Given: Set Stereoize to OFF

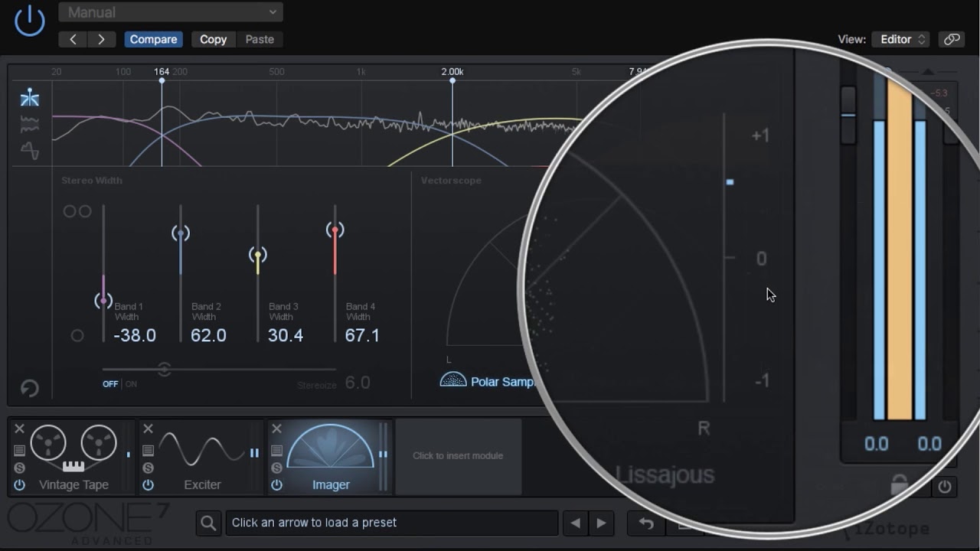Looking at the screenshot, I should (x=111, y=384).
